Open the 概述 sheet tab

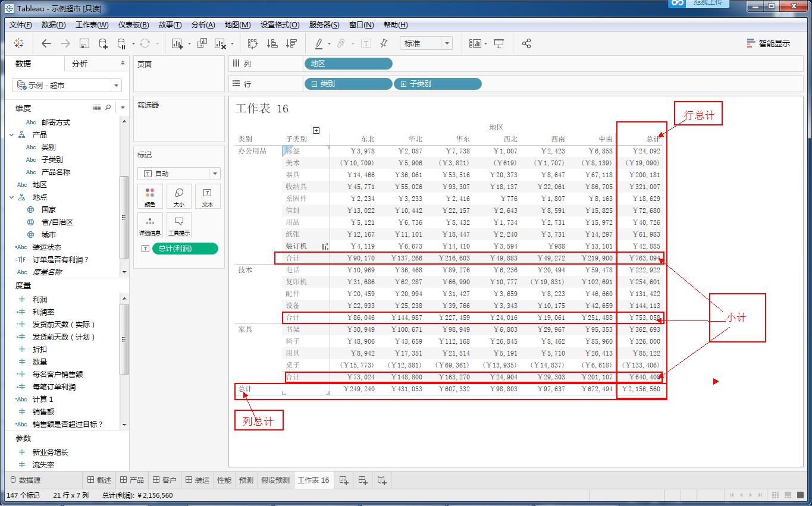point(99,480)
